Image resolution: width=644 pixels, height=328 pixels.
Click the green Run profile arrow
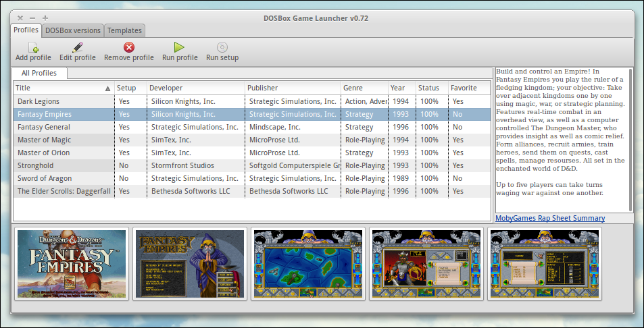point(179,47)
